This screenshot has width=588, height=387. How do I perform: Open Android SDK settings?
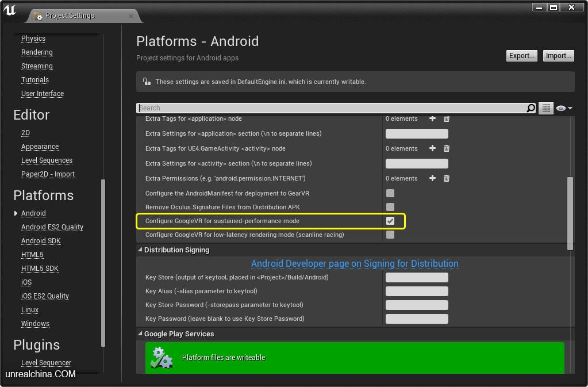(x=41, y=241)
